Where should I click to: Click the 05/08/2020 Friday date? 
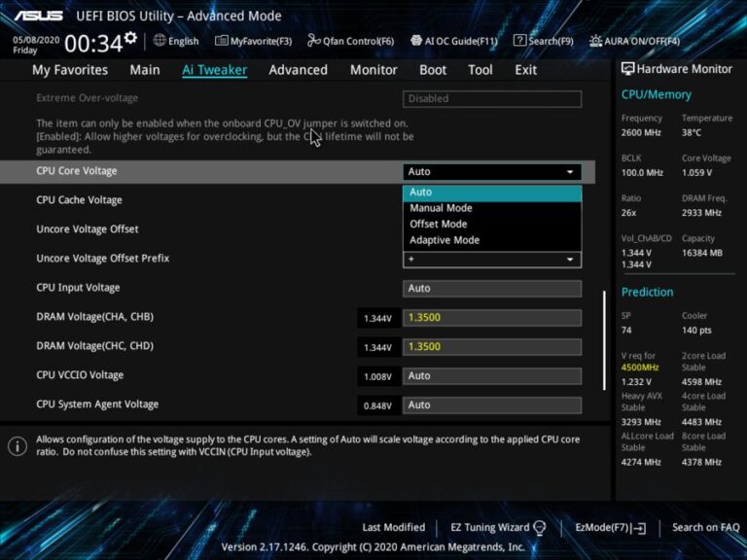pyautogui.click(x=36, y=45)
